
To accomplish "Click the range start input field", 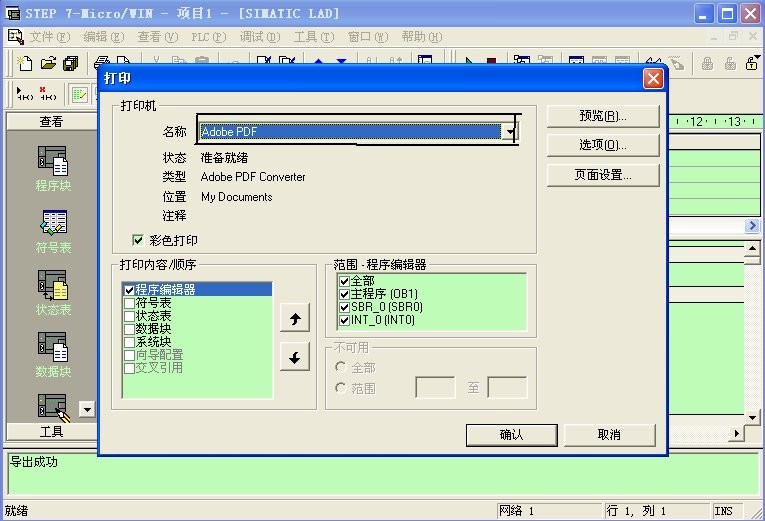I will 435,387.
